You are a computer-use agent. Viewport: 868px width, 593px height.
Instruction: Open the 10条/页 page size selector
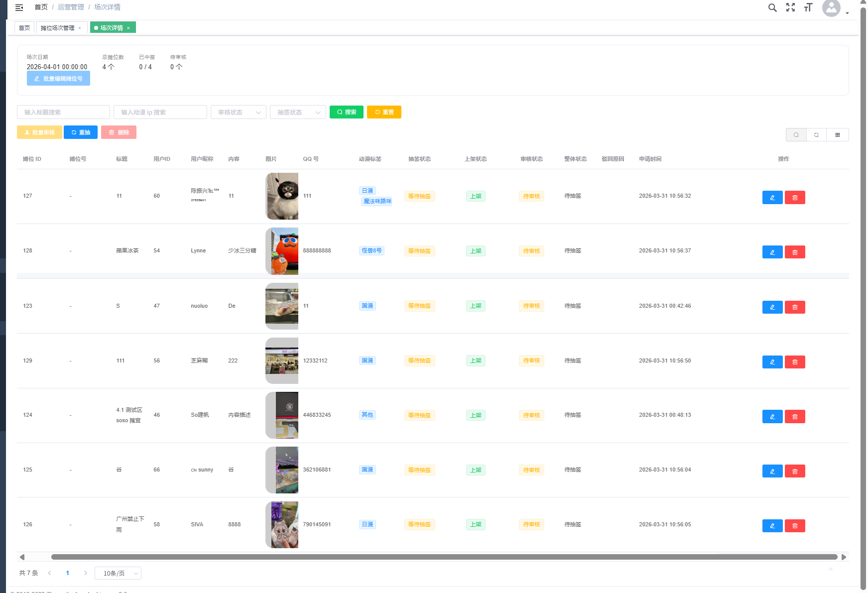[118, 574]
